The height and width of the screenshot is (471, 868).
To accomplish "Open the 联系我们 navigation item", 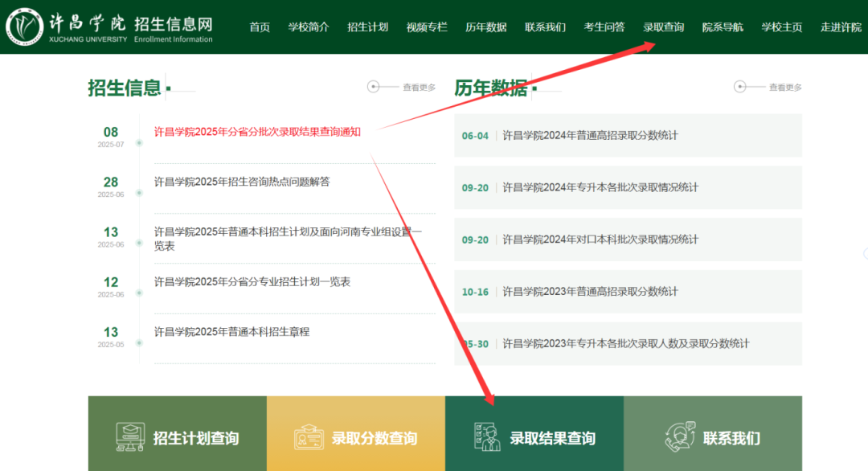I will pos(545,27).
